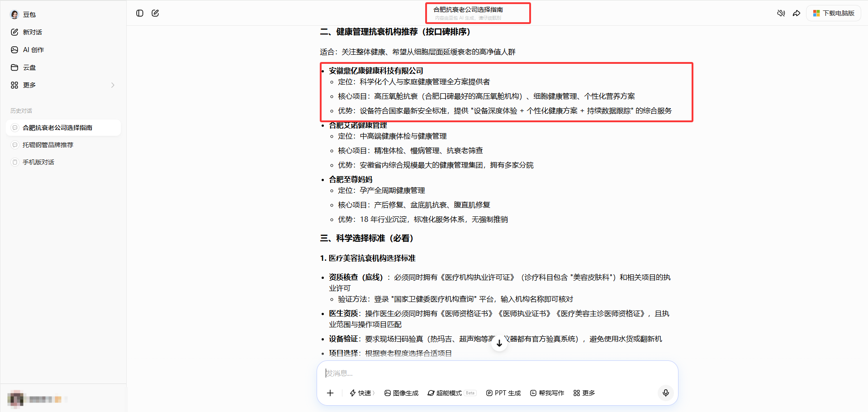The height and width of the screenshot is (412, 868).
Task: Choose 图像生成 image generation tool
Action: 401,393
